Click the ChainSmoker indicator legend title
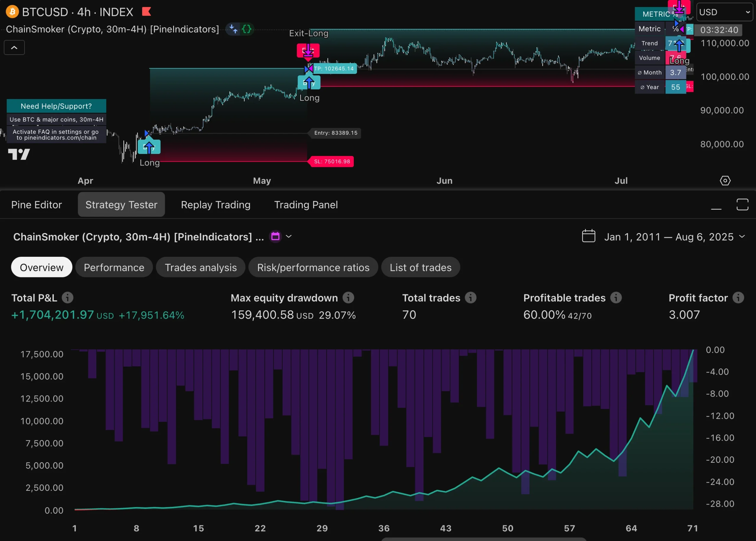This screenshot has height=541, width=756. pos(113,29)
